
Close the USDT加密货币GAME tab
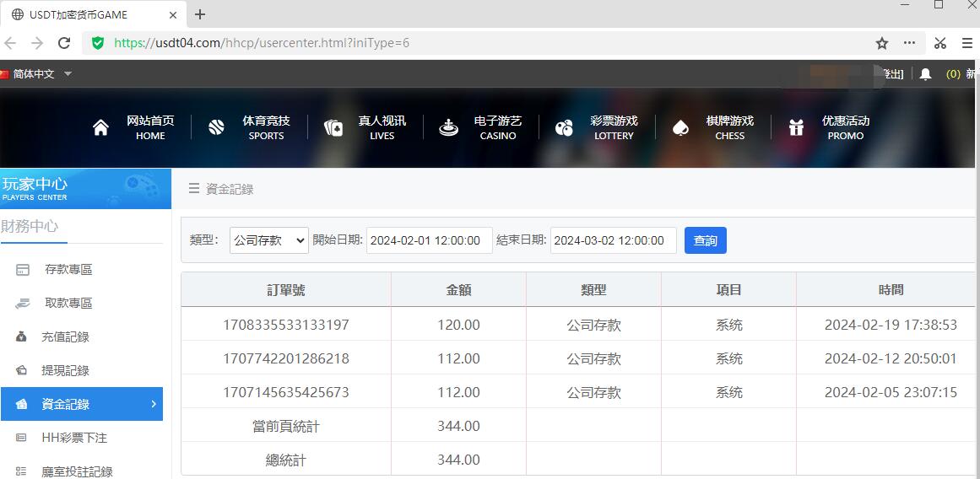173,15
